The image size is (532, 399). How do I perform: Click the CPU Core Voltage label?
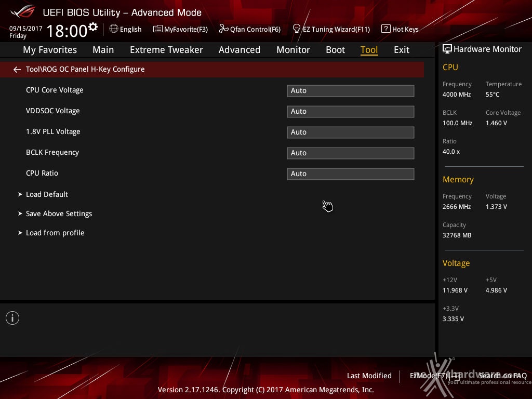click(55, 90)
